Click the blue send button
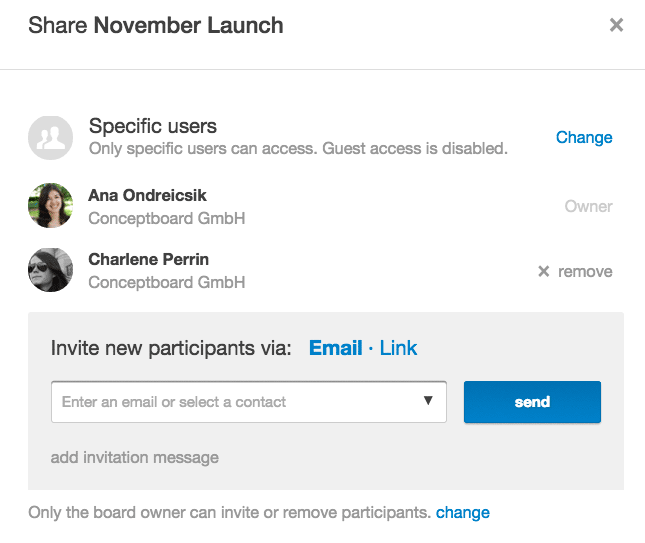Image resolution: width=645 pixels, height=543 pixels. [x=532, y=402]
